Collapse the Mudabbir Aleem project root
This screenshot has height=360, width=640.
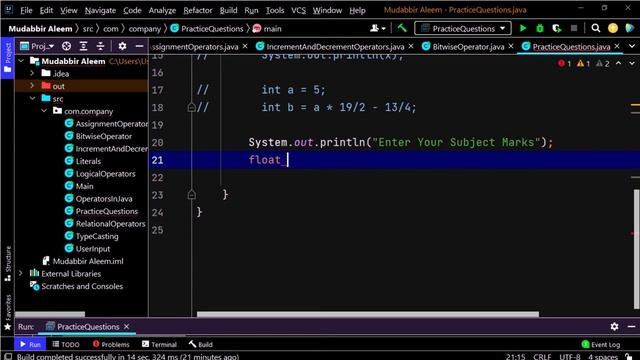[21, 61]
